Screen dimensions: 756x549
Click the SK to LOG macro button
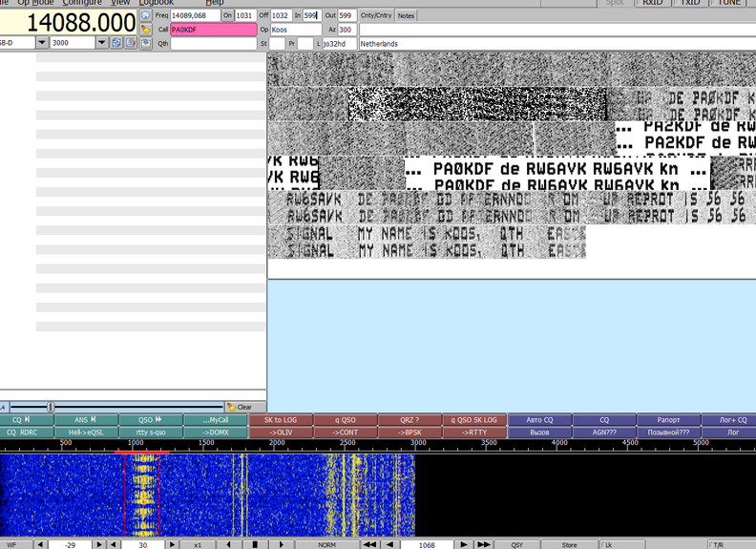281,419
